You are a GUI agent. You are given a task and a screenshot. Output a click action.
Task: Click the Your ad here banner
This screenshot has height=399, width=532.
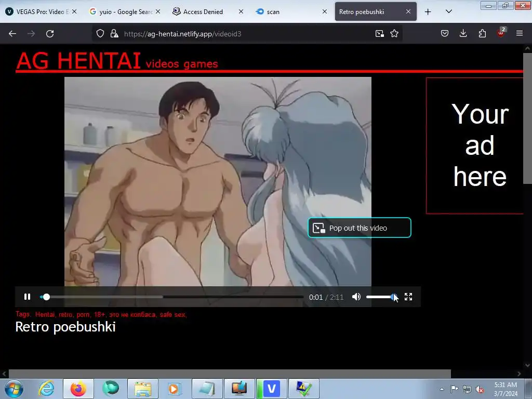click(475, 145)
